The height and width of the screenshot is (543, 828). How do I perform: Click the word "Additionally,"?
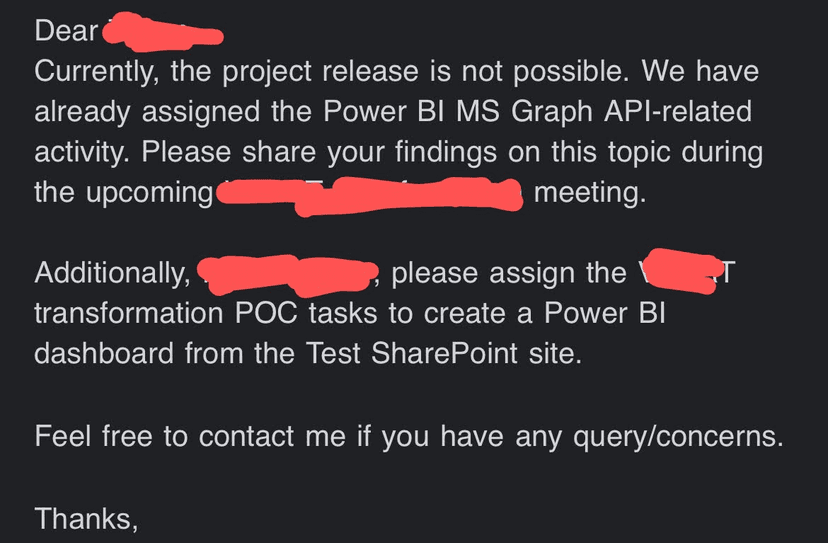click(112, 272)
